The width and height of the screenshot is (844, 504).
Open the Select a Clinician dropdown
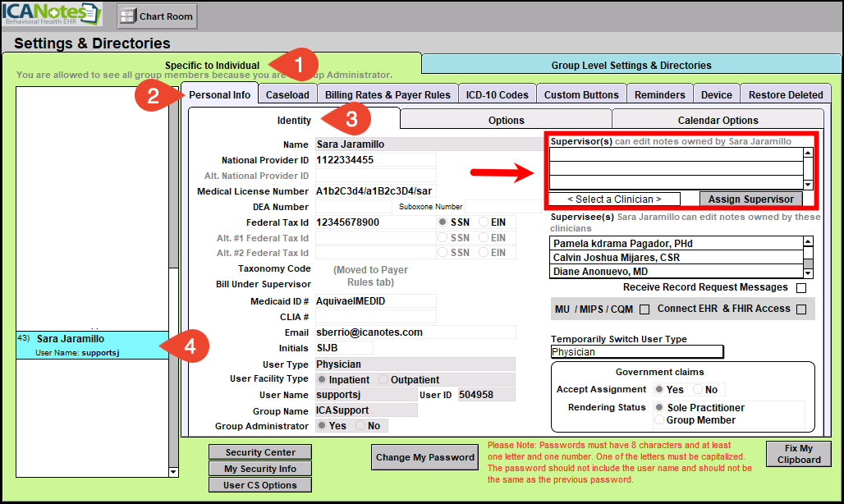614,199
